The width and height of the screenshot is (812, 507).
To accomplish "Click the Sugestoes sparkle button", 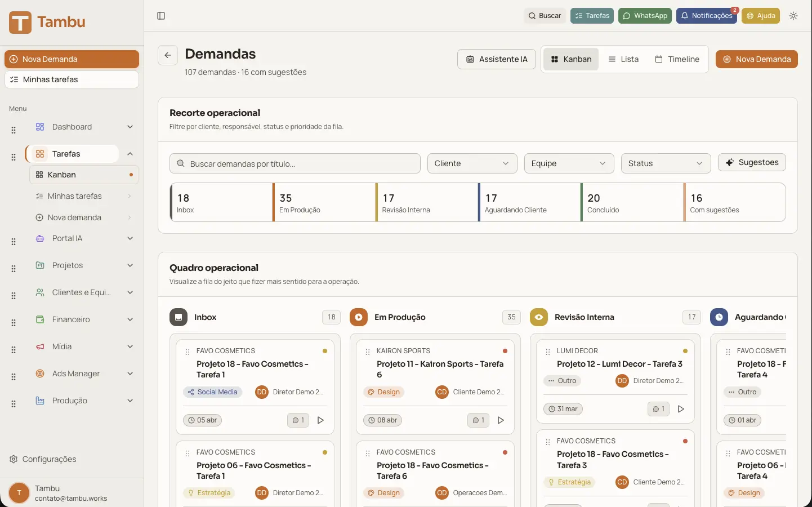I will point(752,162).
